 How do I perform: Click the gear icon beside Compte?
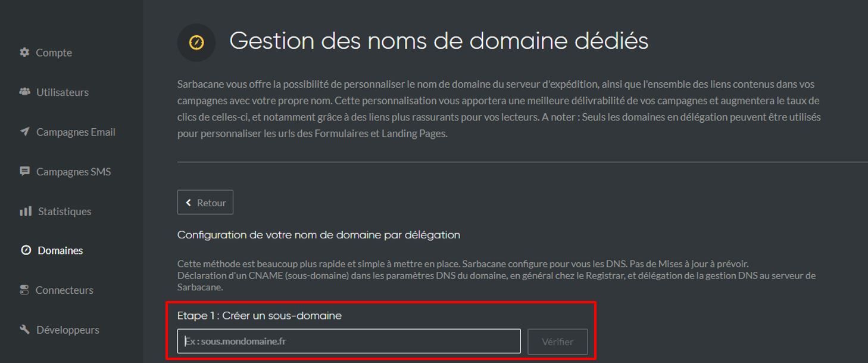coord(24,52)
